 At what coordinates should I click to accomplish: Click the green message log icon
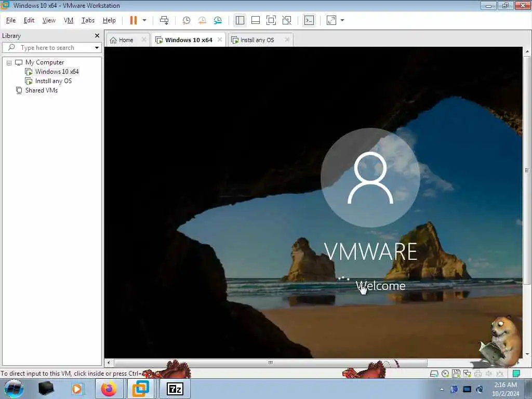tap(516, 374)
